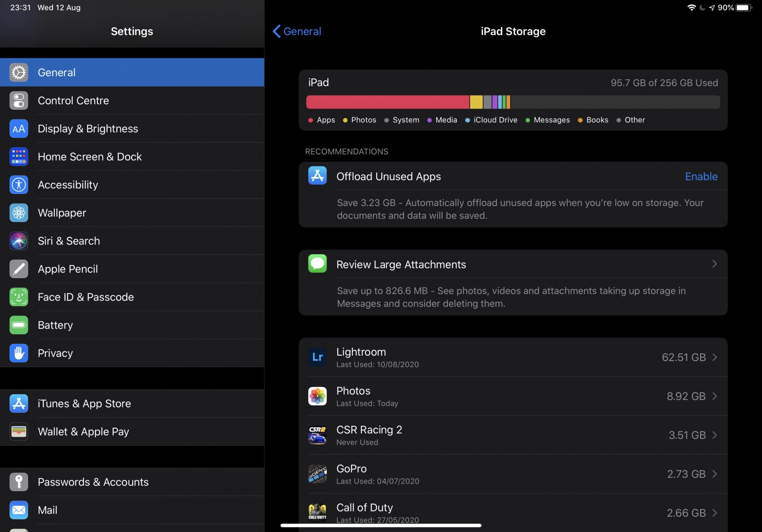The height and width of the screenshot is (532, 762).
Task: Go back using the General chevron arrow
Action: pyautogui.click(x=277, y=31)
